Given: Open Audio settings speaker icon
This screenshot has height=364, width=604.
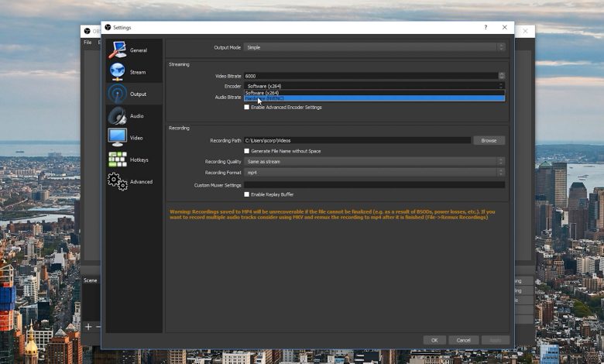Looking at the screenshot, I should pyautogui.click(x=117, y=115).
